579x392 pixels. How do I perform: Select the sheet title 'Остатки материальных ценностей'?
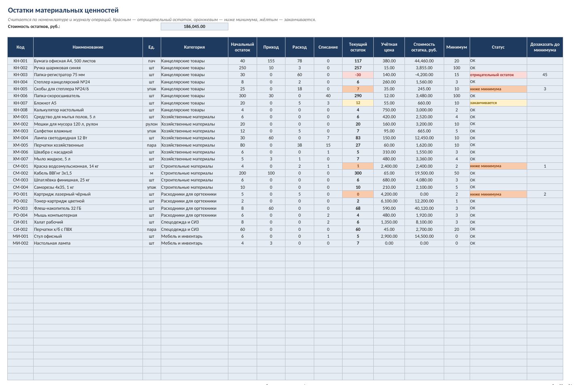click(63, 11)
